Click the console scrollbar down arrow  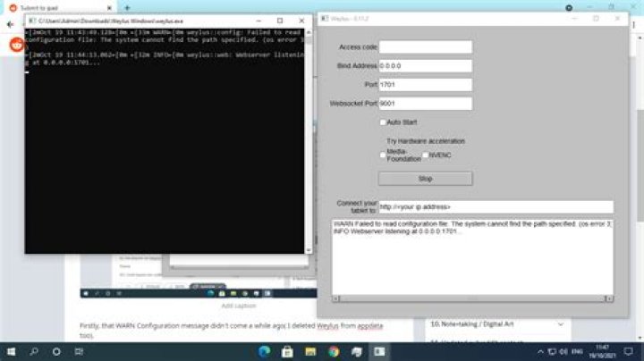[309, 249]
